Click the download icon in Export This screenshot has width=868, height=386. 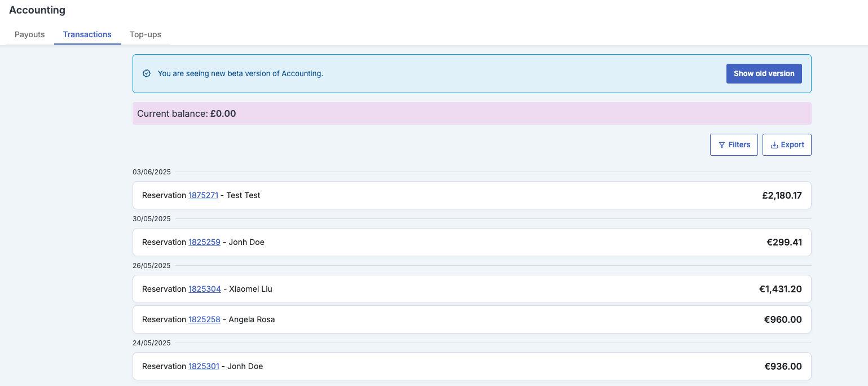point(774,145)
